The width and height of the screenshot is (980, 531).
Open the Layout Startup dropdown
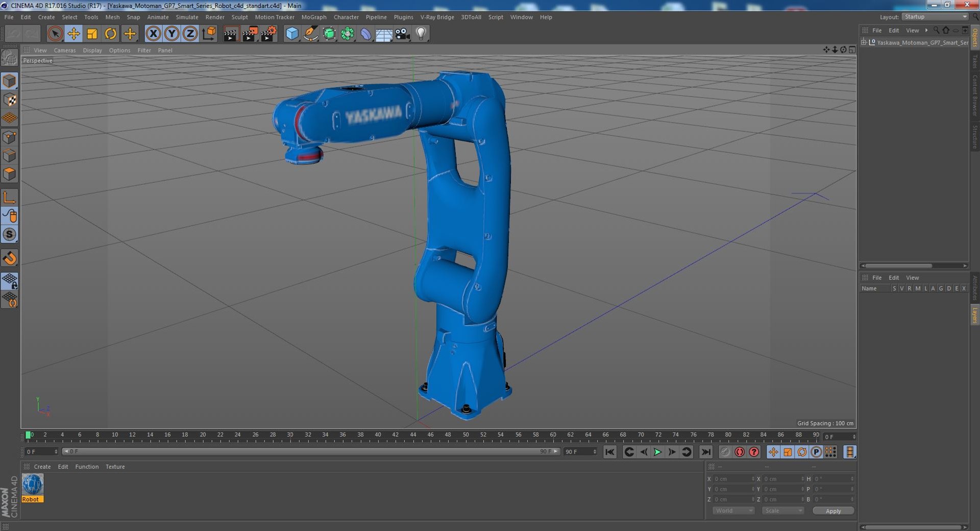point(935,17)
